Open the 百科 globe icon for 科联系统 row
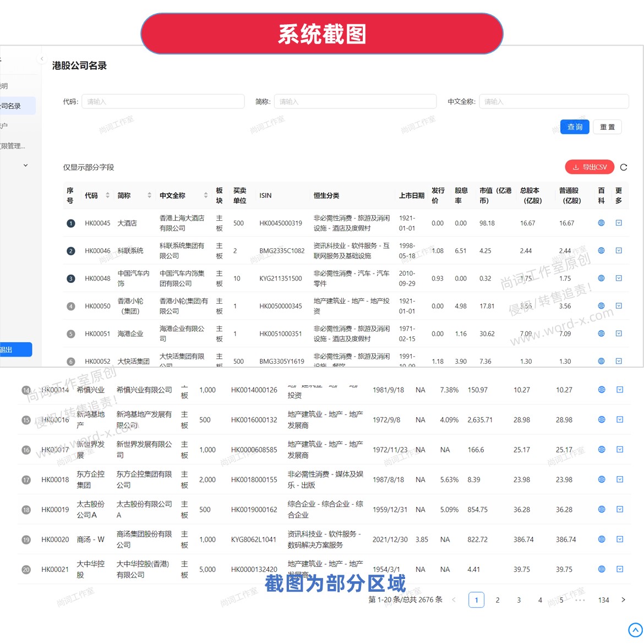 click(x=601, y=250)
